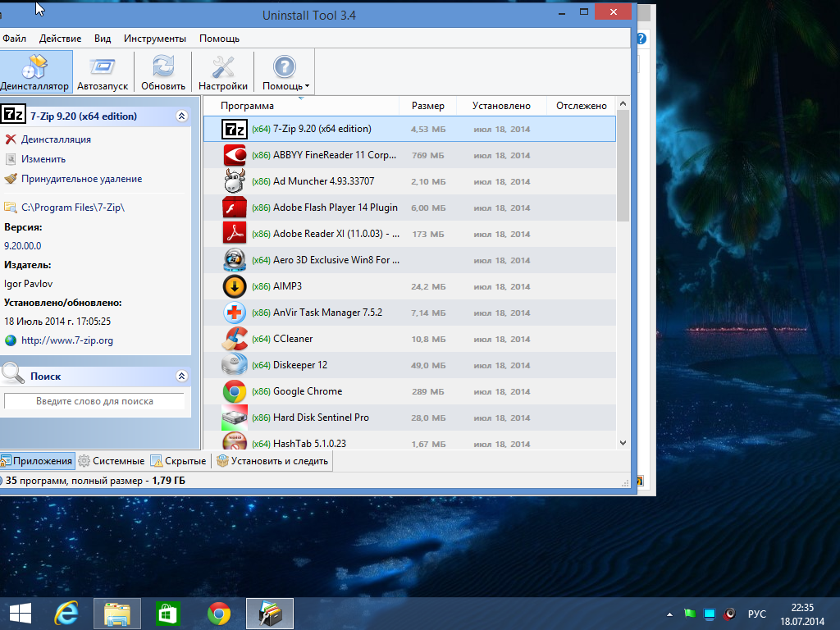
Task: Open Google Chrome from the taskbar
Action: (x=218, y=614)
